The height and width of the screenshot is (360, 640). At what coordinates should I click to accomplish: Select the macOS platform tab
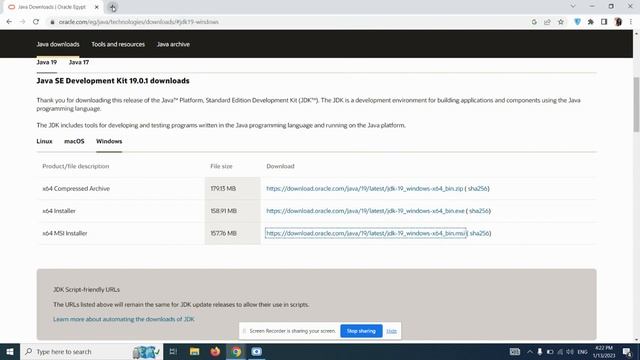(x=74, y=141)
